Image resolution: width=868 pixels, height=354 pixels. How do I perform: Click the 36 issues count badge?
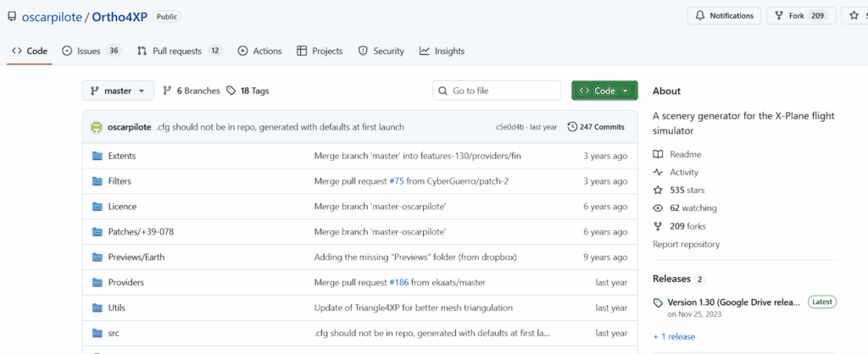click(114, 51)
